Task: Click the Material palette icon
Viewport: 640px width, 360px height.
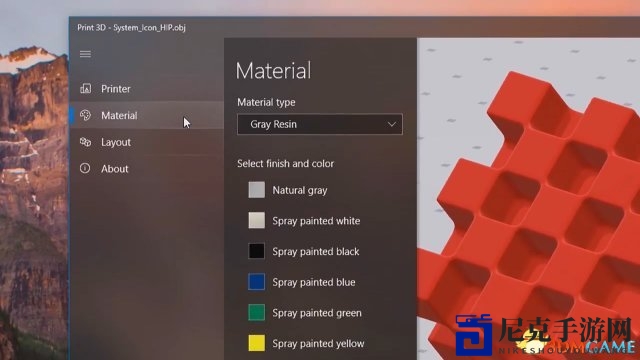Action: (85, 115)
